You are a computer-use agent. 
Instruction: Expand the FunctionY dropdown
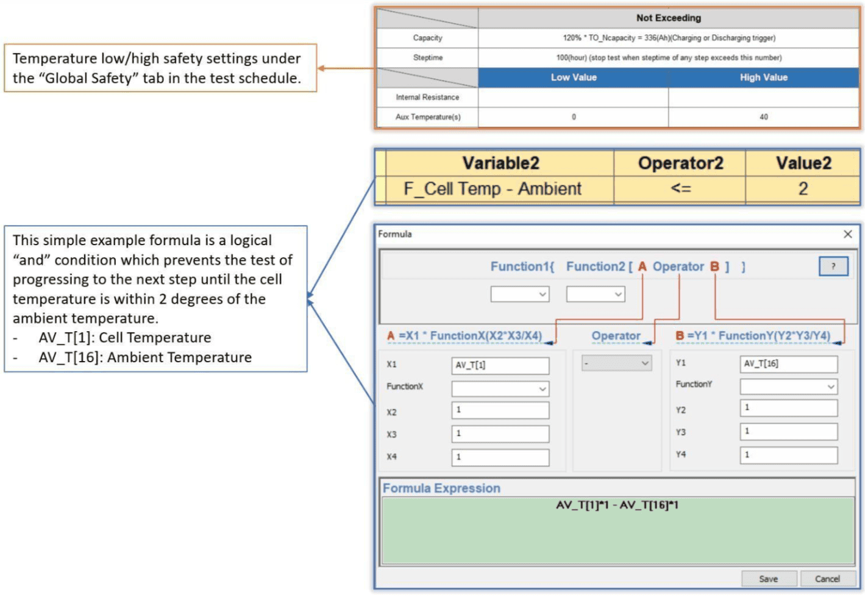[x=789, y=386]
